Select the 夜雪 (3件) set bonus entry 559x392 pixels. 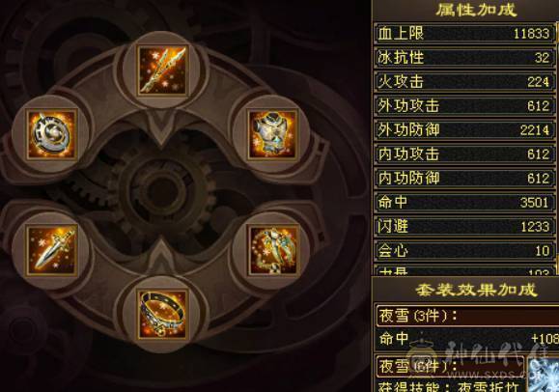(467, 316)
